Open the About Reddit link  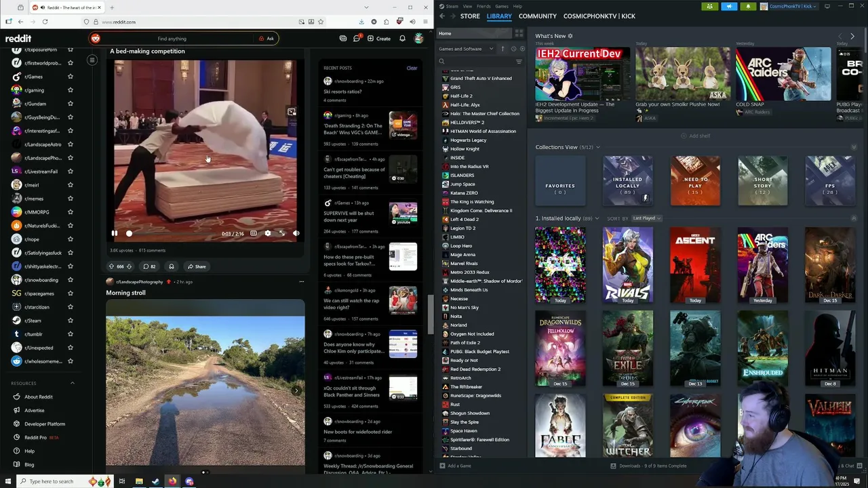pyautogui.click(x=39, y=396)
